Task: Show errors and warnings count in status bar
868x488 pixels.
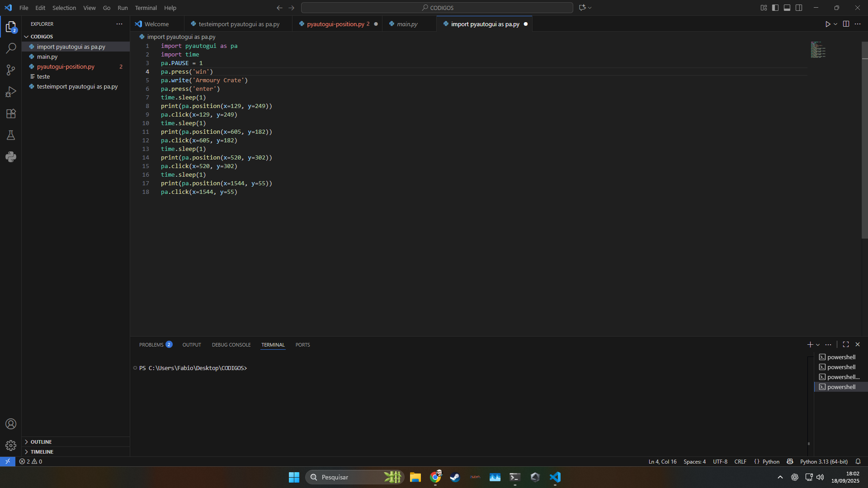Action: [x=31, y=461]
